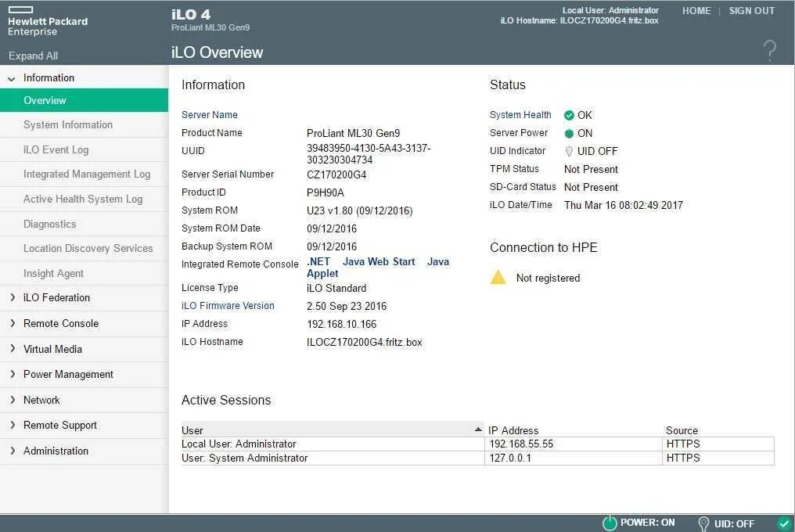
Task: Expand the Remote Console section
Action: pyautogui.click(x=13, y=323)
